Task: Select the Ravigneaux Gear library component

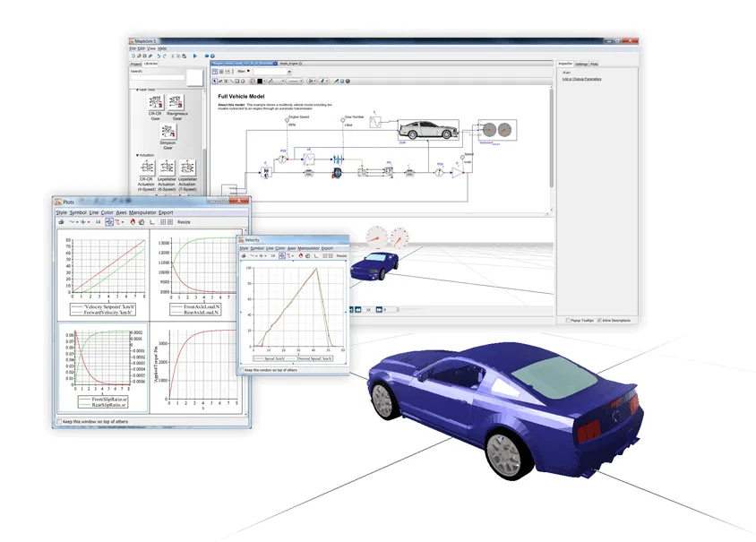Action: coord(176,102)
